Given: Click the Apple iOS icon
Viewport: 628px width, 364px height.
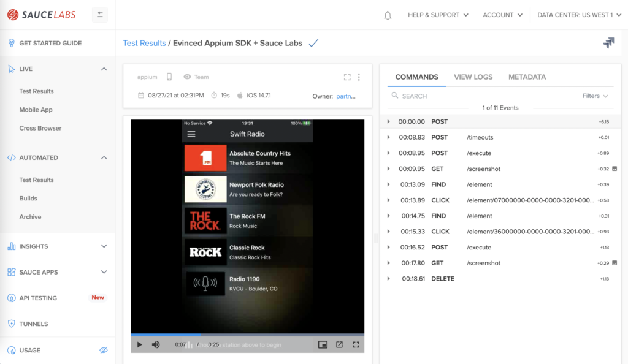Looking at the screenshot, I should (240, 95).
